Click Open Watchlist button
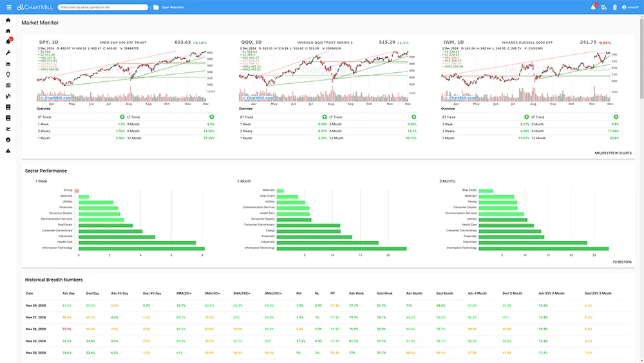644x363 pixels. (x=173, y=7)
